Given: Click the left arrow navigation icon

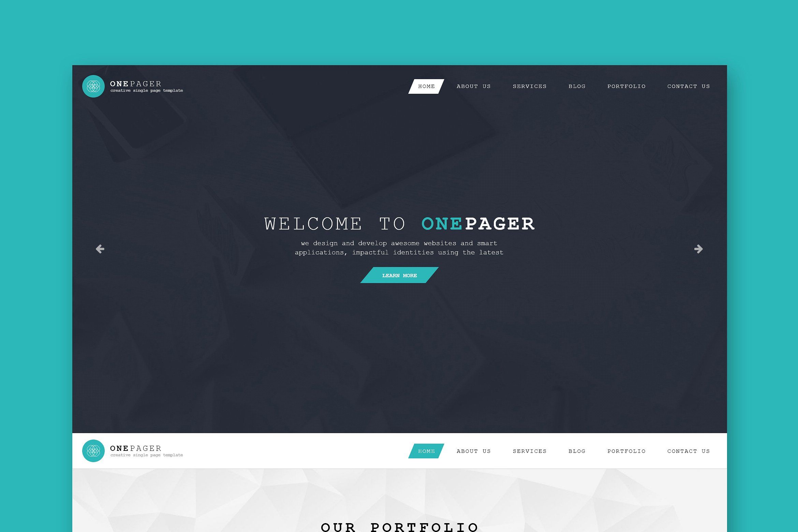Looking at the screenshot, I should pos(100,248).
